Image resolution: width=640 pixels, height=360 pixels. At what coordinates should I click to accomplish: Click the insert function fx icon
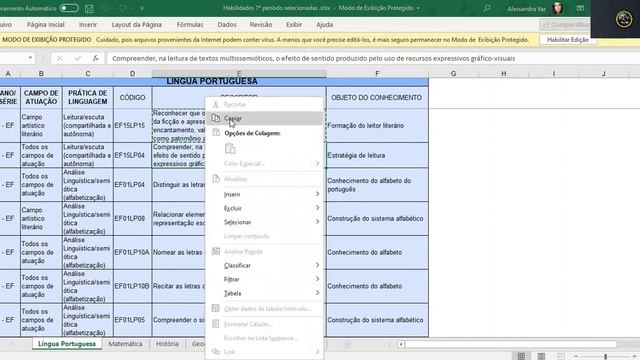click(x=95, y=58)
